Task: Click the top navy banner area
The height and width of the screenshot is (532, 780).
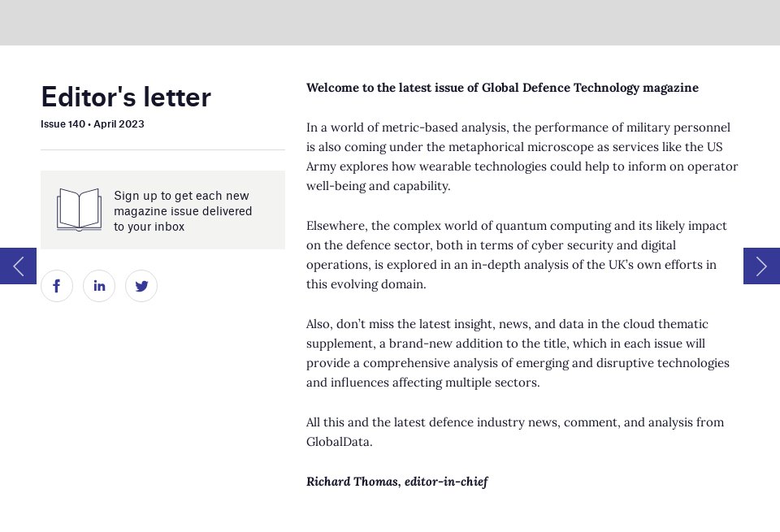Action: click(x=390, y=23)
